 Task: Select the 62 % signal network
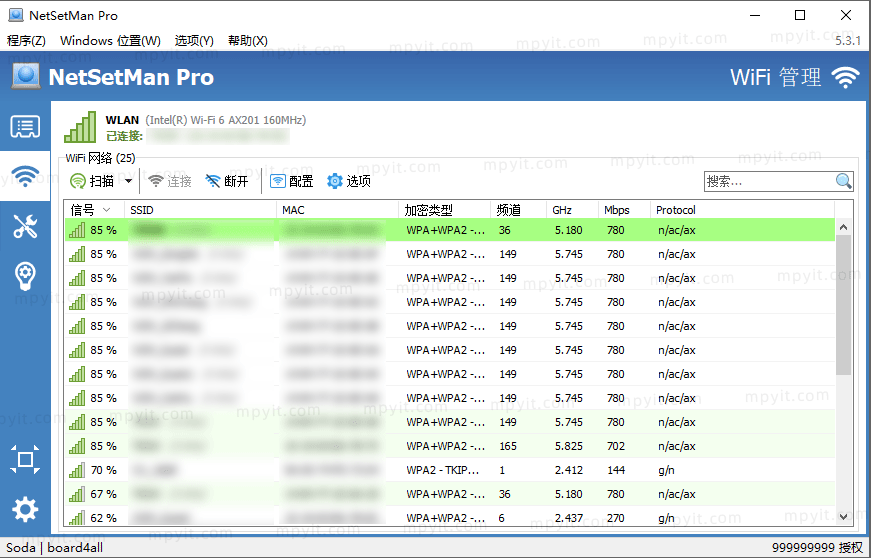pos(450,517)
